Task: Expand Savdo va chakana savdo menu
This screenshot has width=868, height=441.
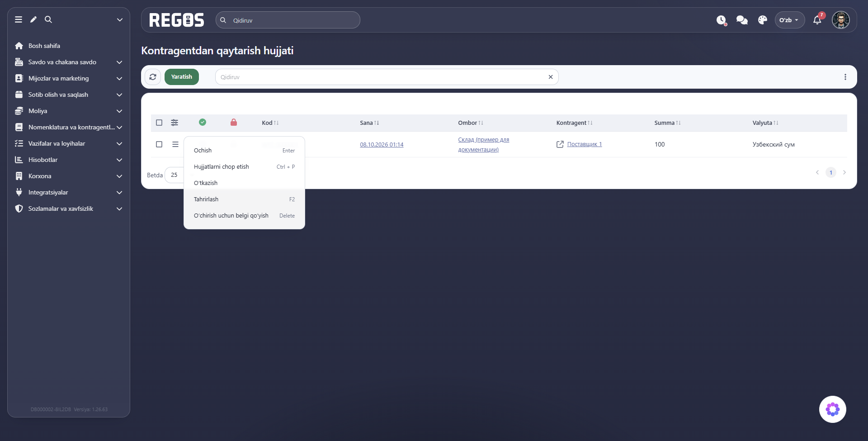Action: click(69, 62)
